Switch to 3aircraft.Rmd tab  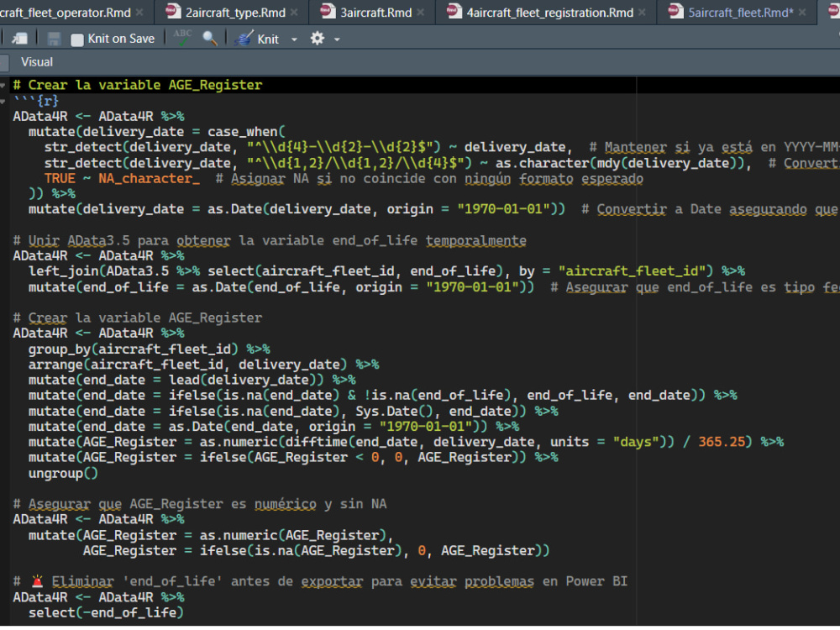coord(376,13)
